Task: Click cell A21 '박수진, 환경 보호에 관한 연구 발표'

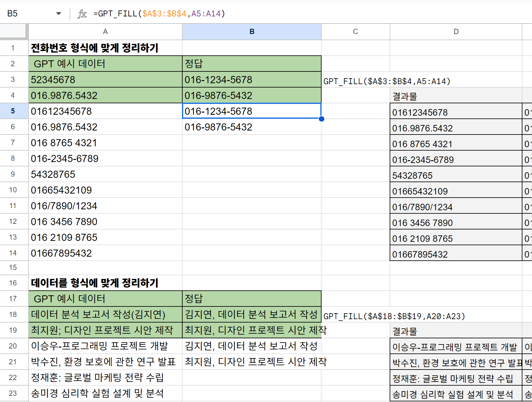Action: [x=105, y=362]
